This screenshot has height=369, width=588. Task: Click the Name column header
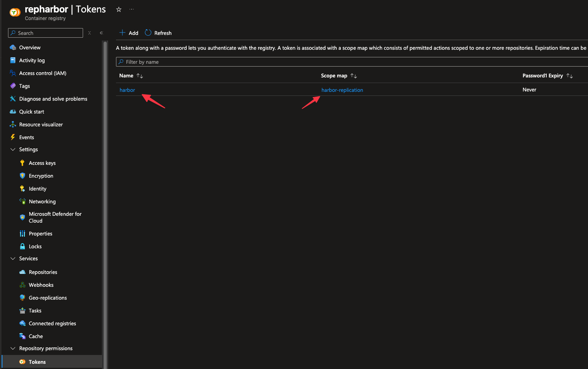tap(126, 75)
